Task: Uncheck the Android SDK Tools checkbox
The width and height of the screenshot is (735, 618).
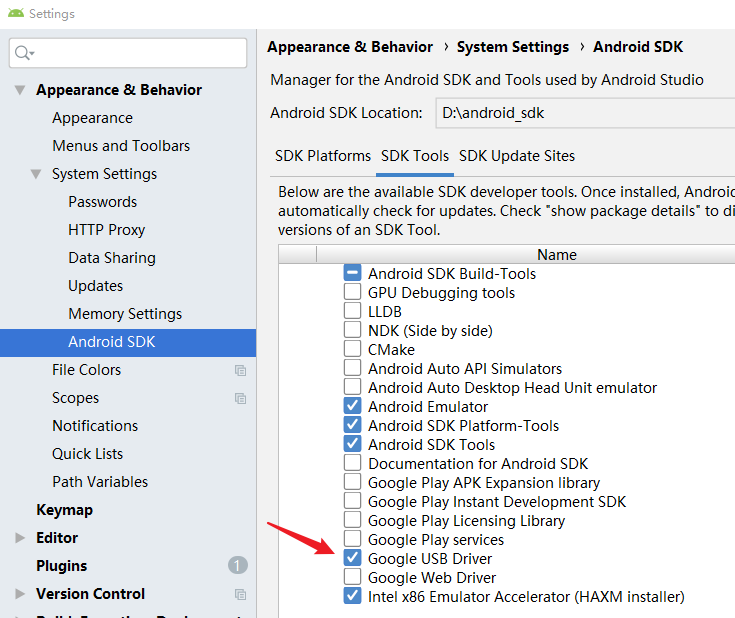Action: [352, 444]
